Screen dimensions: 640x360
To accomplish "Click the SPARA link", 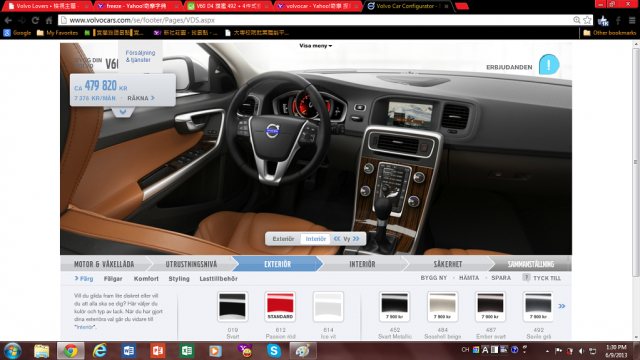I will pos(501,278).
